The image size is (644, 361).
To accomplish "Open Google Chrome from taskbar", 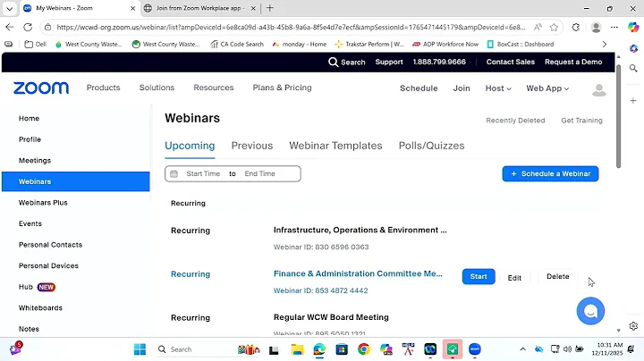I will click(363, 349).
